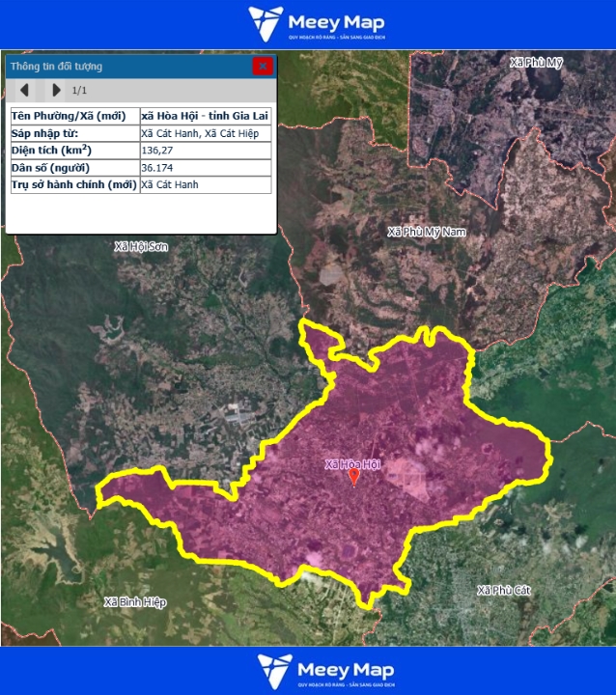Go to next object with right arrow
This screenshot has height=695, width=616.
coord(56,90)
